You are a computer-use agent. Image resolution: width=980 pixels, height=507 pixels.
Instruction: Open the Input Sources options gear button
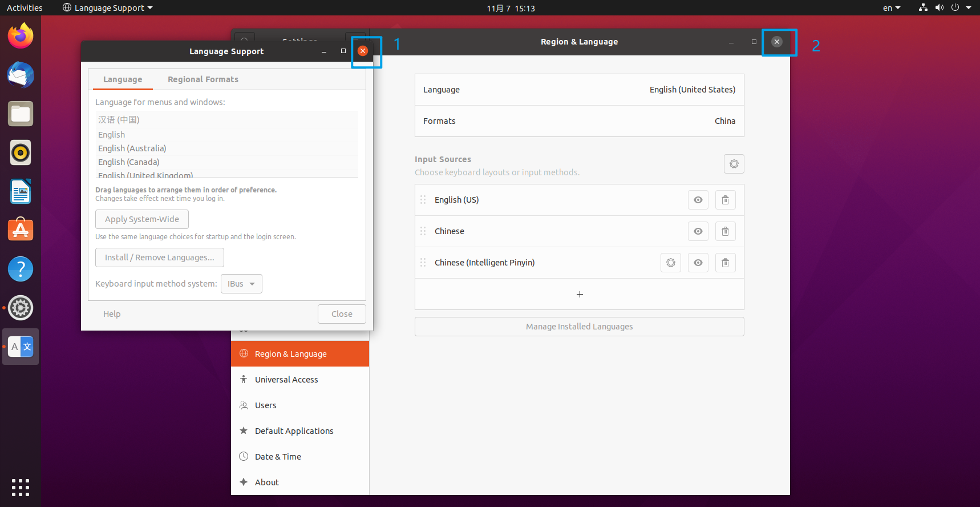pyautogui.click(x=734, y=164)
